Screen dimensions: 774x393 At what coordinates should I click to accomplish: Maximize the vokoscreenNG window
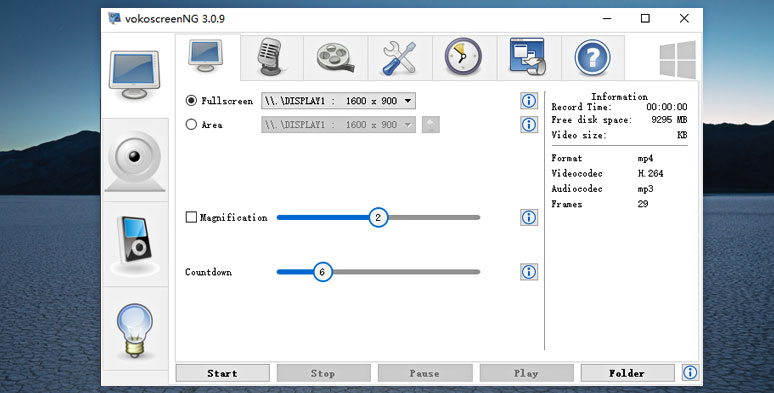point(645,19)
